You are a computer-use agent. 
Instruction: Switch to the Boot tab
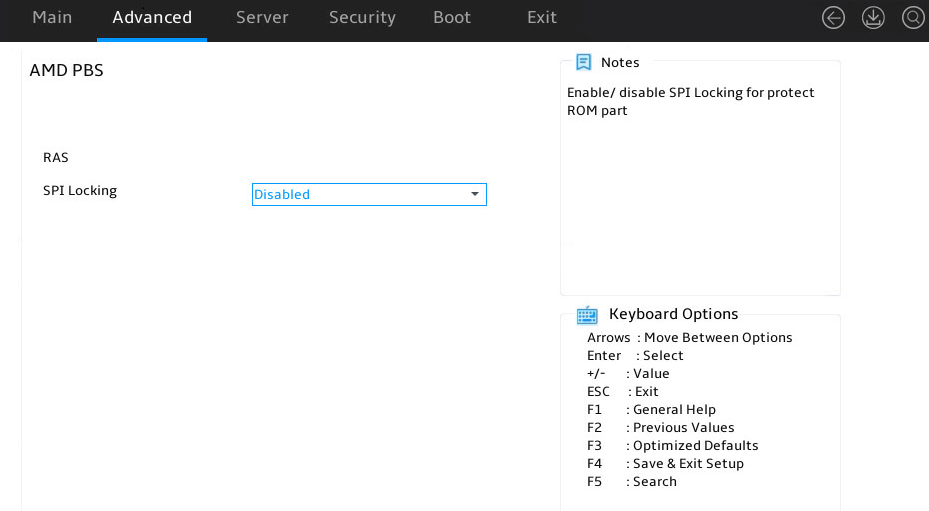(451, 18)
